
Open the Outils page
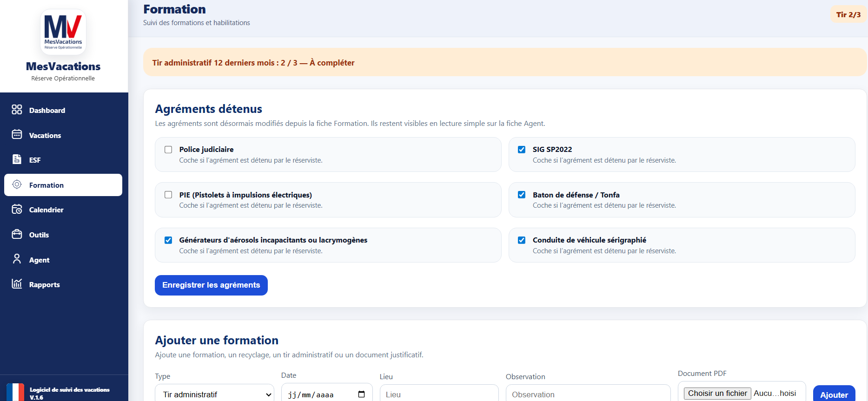pos(63,235)
